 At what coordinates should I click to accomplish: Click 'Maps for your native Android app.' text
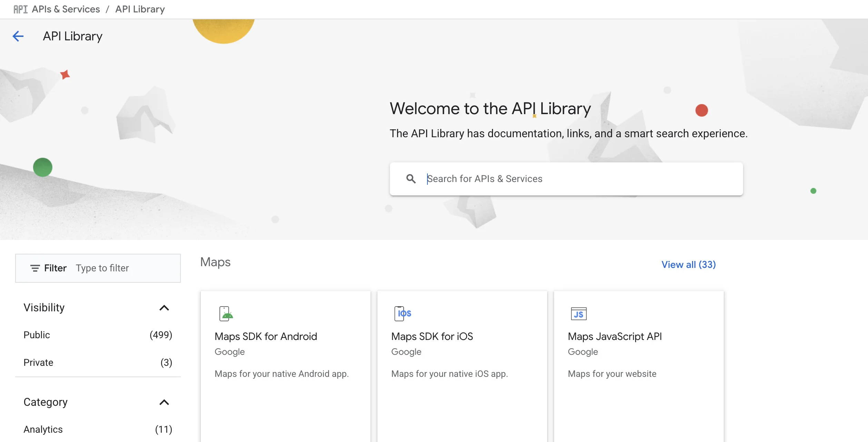pyautogui.click(x=282, y=374)
